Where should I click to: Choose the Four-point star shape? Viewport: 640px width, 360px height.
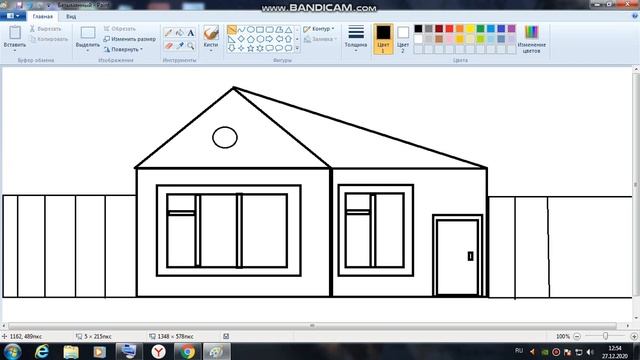coord(241,48)
